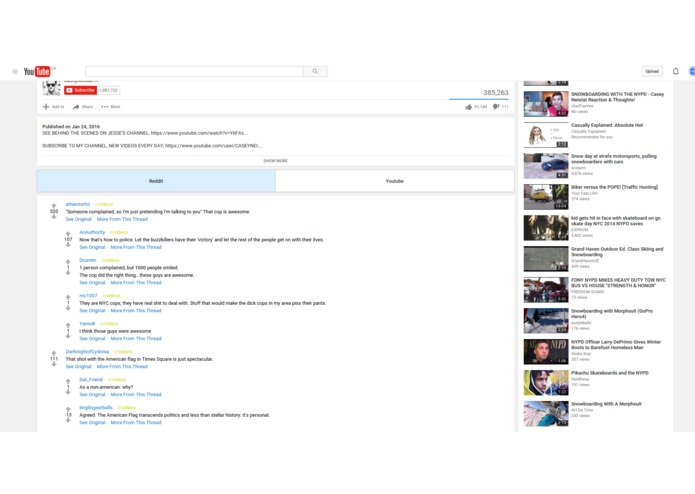Open the hamburger guide menu icon

[x=15, y=71]
